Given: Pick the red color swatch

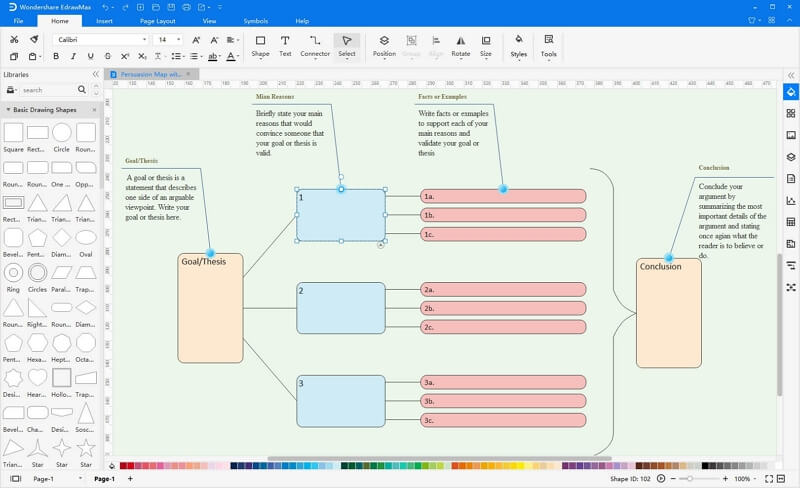Looking at the screenshot, I should [130, 466].
